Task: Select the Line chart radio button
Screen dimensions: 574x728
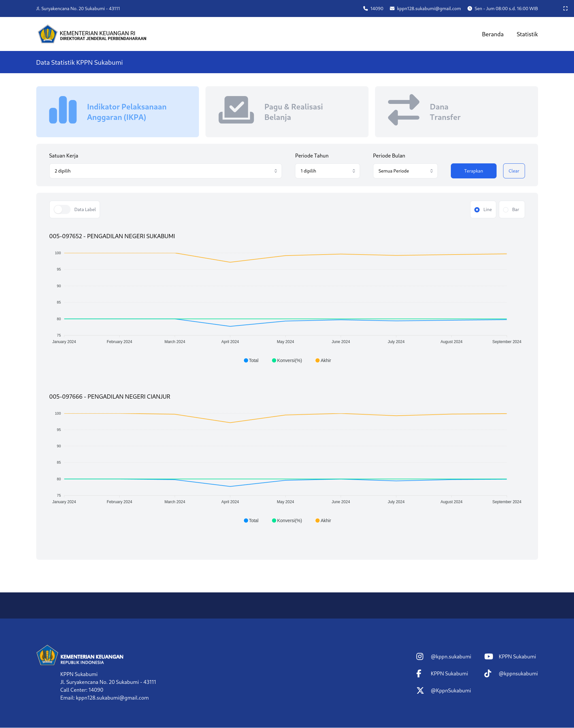Action: (x=477, y=210)
